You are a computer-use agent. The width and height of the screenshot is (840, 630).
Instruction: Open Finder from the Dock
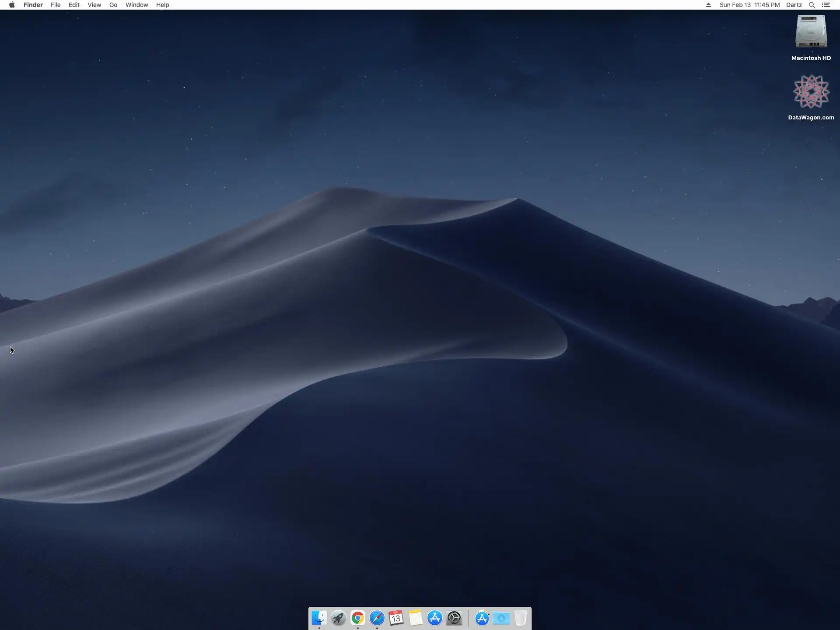tap(319, 618)
